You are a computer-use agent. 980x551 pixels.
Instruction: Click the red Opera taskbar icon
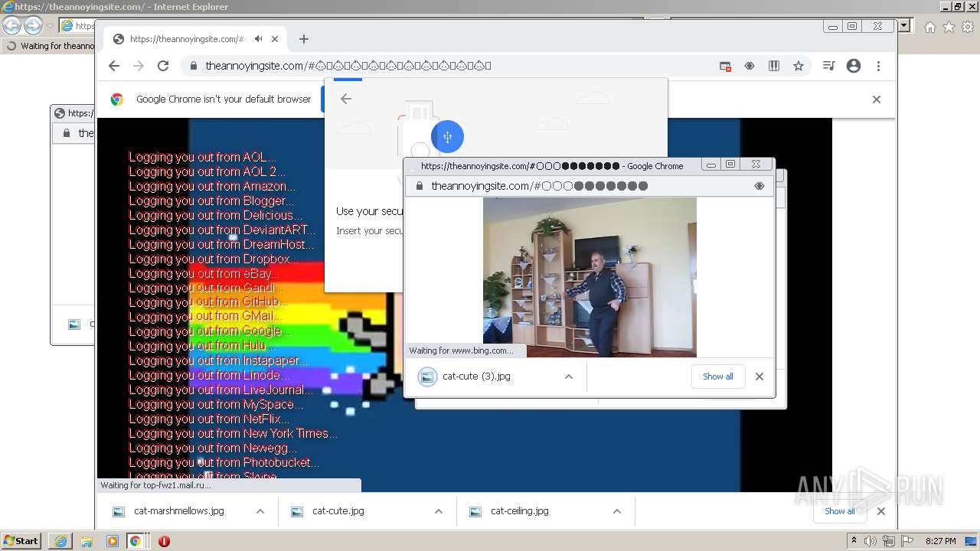164,541
